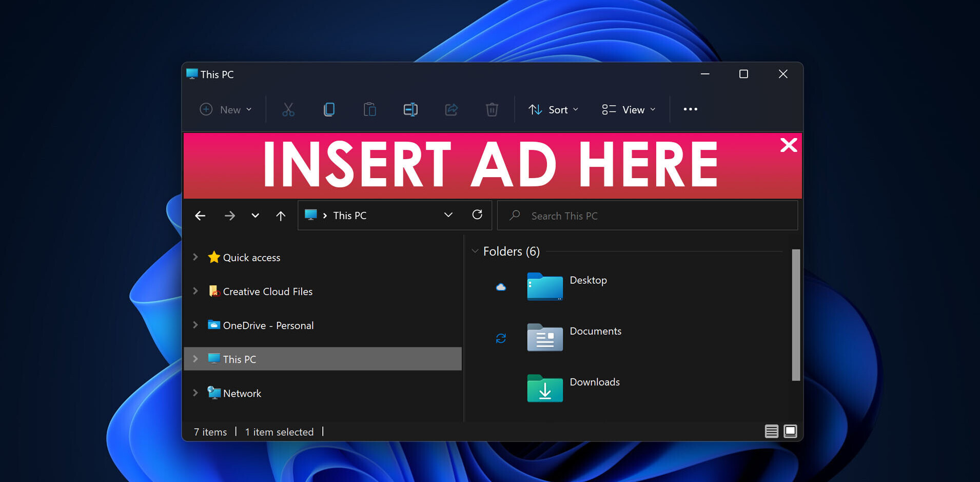980x482 pixels.
Task: Switch to large thumbnails view in status bar
Action: pyautogui.click(x=790, y=431)
